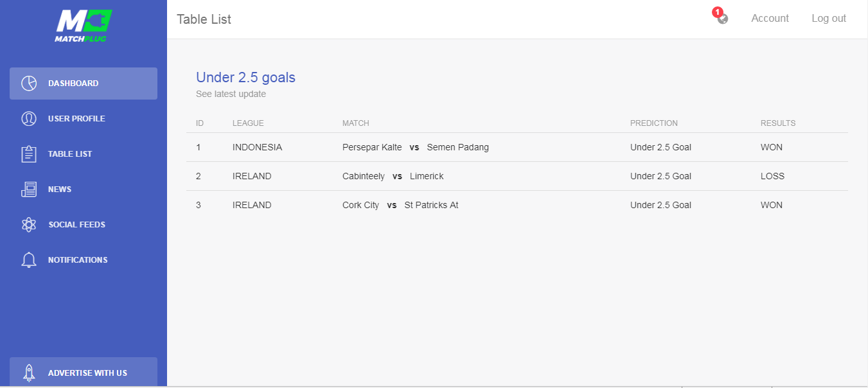Click the Notifications bell icon

pyautogui.click(x=29, y=260)
